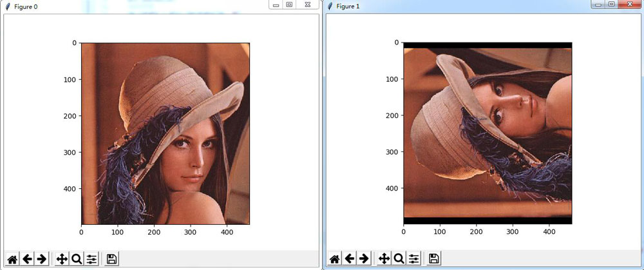The height and width of the screenshot is (270, 644).
Task: Open Configure subplots in Figure 0
Action: click(91, 259)
